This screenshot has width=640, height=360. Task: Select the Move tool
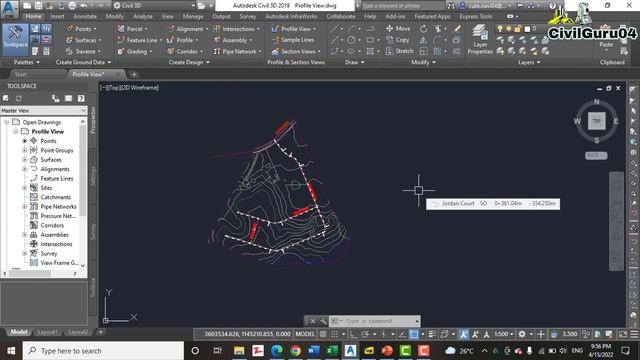point(398,28)
